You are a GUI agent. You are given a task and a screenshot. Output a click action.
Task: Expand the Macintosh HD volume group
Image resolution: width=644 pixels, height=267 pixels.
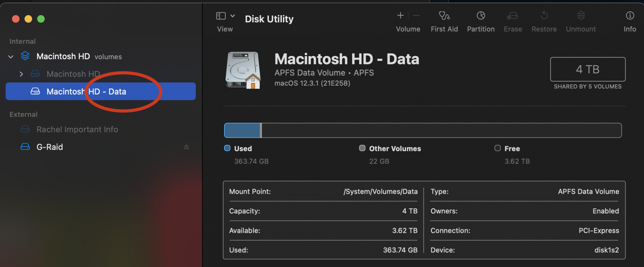21,74
